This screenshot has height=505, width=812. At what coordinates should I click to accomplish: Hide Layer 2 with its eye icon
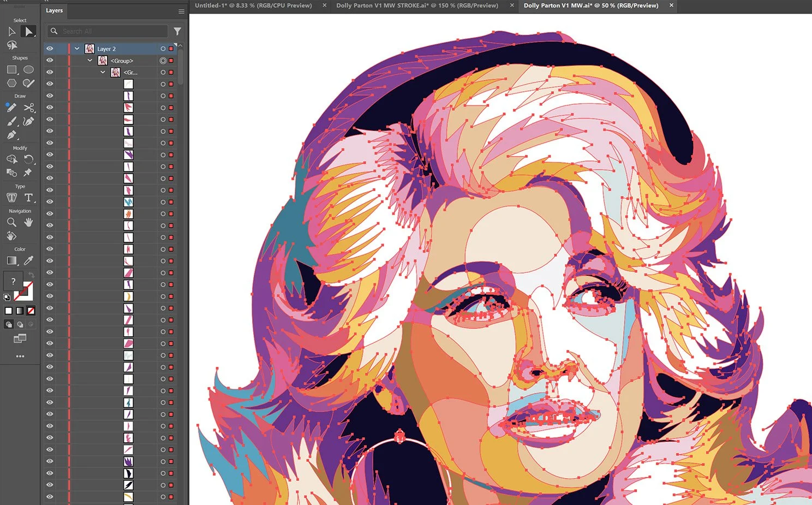(x=50, y=49)
